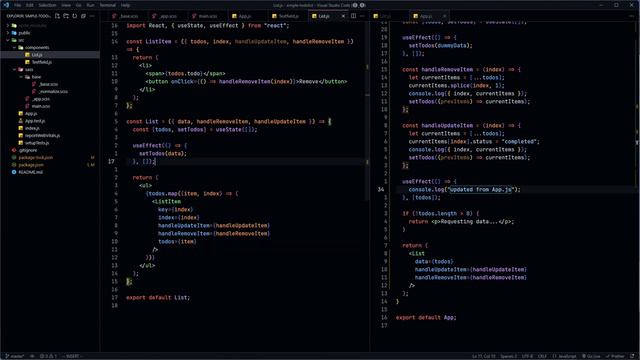Image resolution: width=640 pixels, height=360 pixels.
Task: Open App.js in the Explorer tree
Action: 50,113
